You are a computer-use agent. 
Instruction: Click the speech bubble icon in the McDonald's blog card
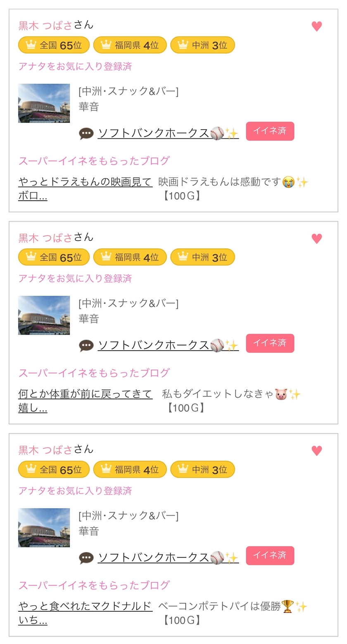[86, 558]
